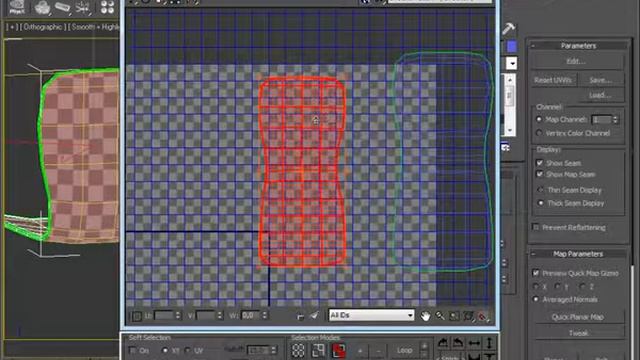Select the red Face selection mode
This screenshot has height=360, width=640.
point(338,351)
